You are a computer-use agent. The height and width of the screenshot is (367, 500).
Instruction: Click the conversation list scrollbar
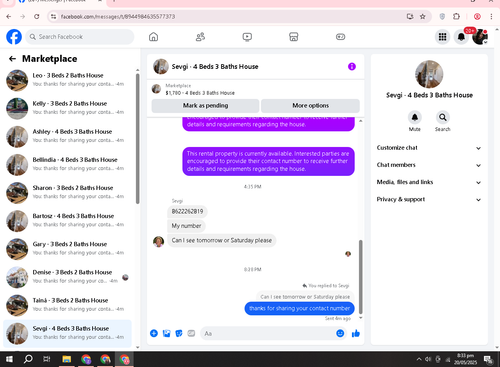pos(137,138)
